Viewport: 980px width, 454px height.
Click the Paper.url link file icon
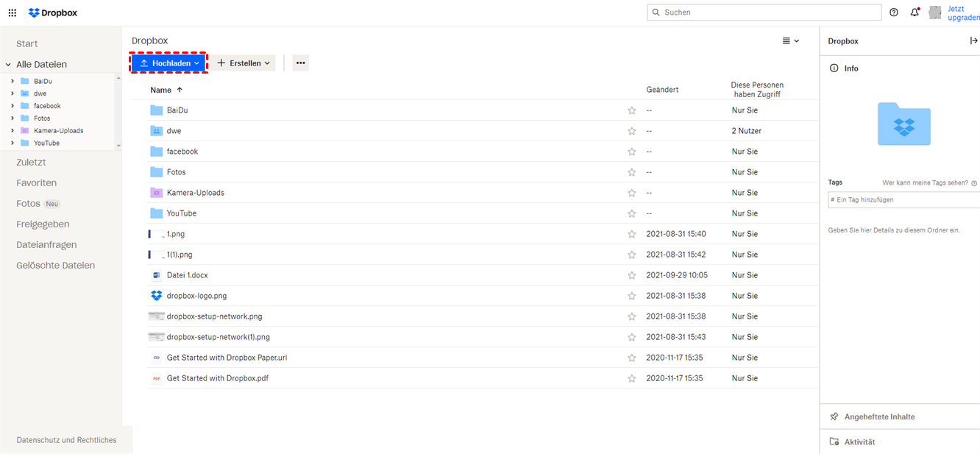(156, 358)
